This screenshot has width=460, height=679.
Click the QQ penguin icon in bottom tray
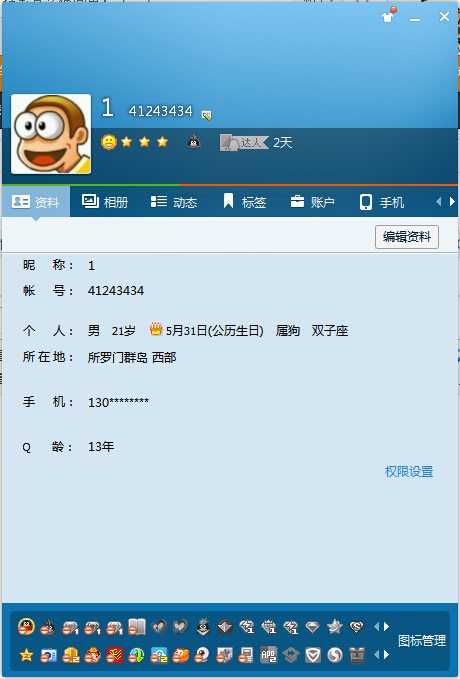coord(26,627)
